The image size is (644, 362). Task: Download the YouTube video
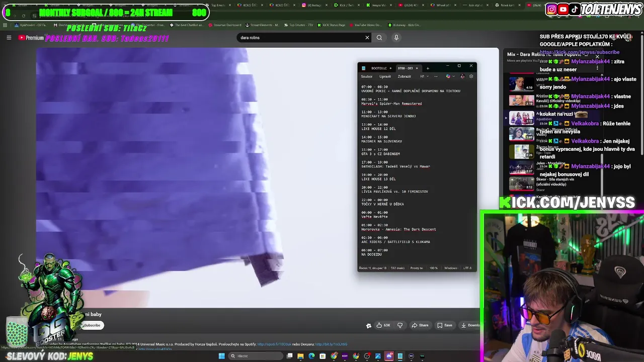(470, 325)
